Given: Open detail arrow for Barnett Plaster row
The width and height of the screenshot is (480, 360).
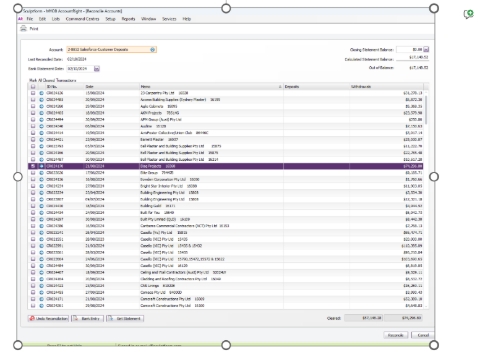Looking at the screenshot, I should tap(41, 139).
